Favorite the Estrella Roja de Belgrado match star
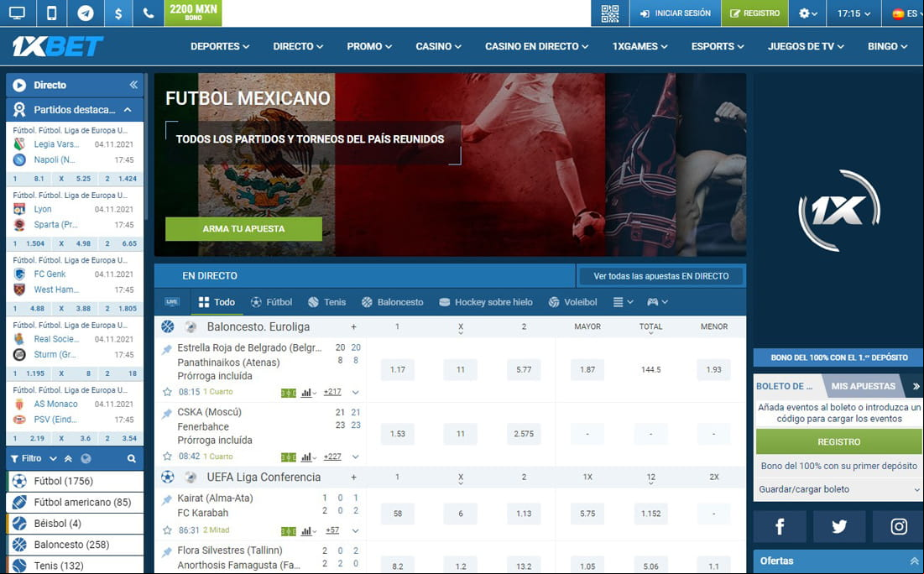Screen dimensions: 924x574 [x=167, y=392]
